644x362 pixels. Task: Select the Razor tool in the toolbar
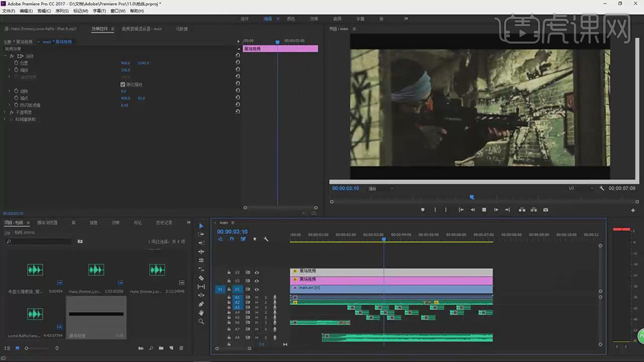tap(201, 278)
